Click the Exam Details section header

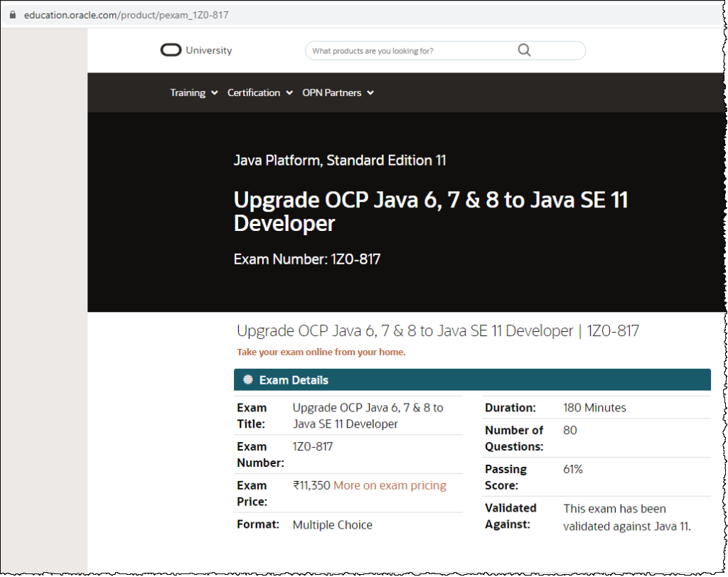(472, 379)
